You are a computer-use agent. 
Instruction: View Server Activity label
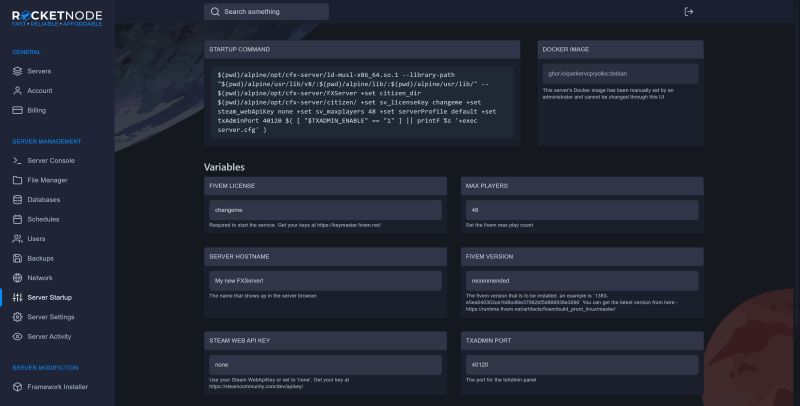coord(49,336)
